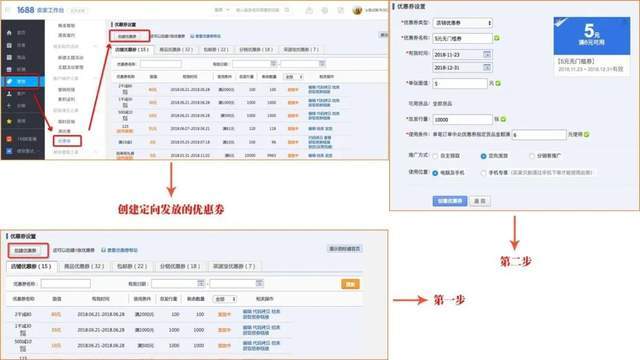The image size is (640, 360).
Task: Click the 编辑 link in the 2千减80 row of the enlarged list
Action: tap(247, 311)
